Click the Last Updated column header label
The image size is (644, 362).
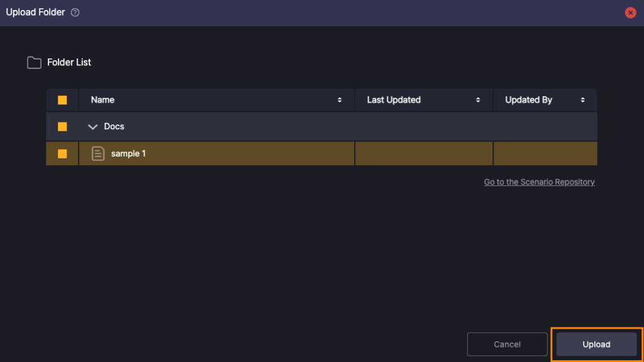[394, 100]
